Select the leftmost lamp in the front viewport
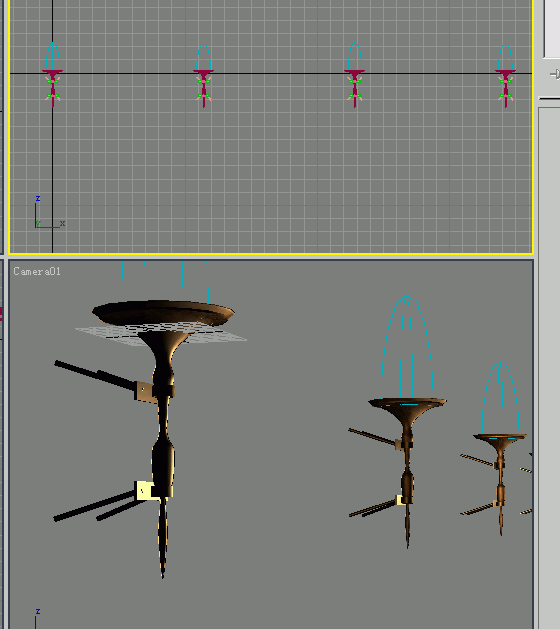This screenshot has height=629, width=560. point(53,75)
